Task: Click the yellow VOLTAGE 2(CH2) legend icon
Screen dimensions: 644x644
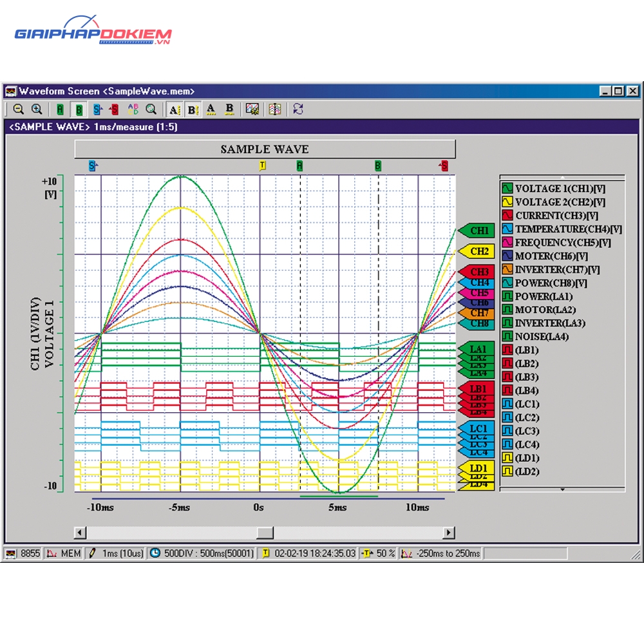Action: point(507,202)
